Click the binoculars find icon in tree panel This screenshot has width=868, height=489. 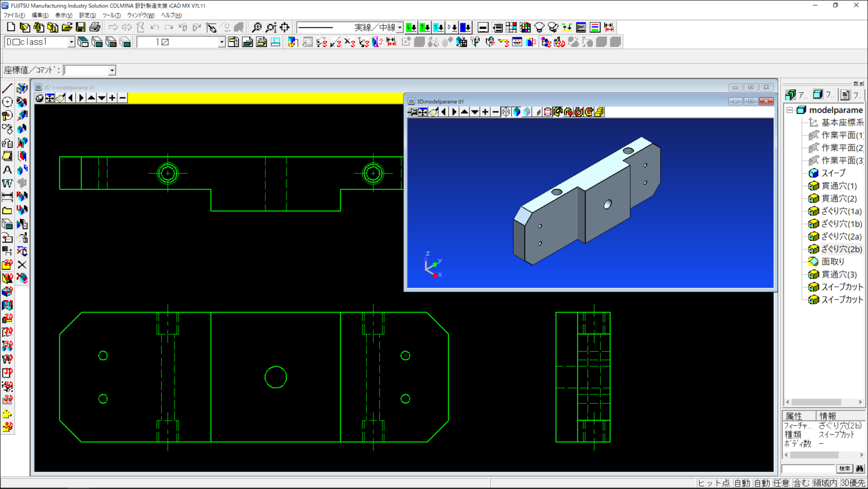click(x=860, y=469)
